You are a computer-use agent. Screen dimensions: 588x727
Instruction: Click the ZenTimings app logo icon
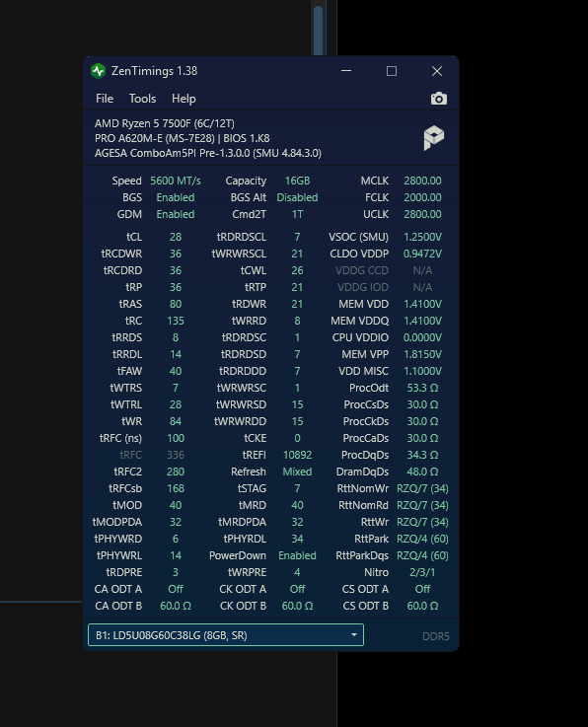(x=99, y=71)
